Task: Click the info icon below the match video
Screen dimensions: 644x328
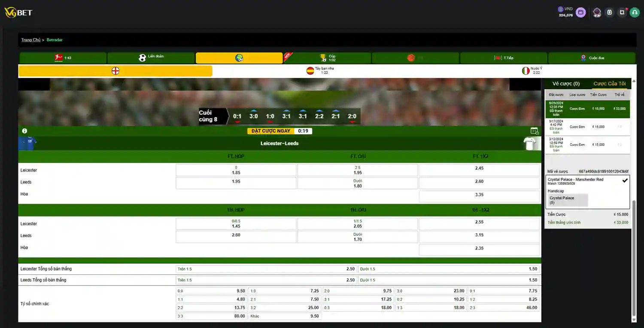Action: click(24, 131)
